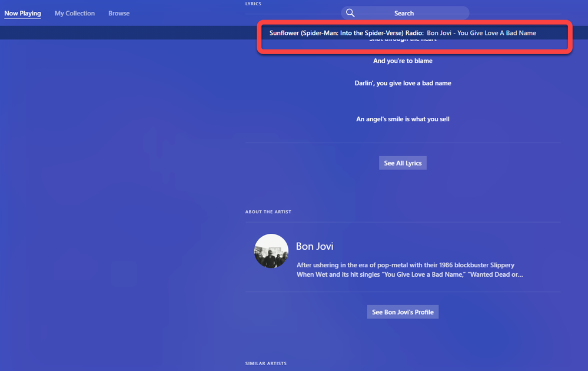Open See Bon Jovi's Profile button
This screenshot has width=588, height=371.
403,312
